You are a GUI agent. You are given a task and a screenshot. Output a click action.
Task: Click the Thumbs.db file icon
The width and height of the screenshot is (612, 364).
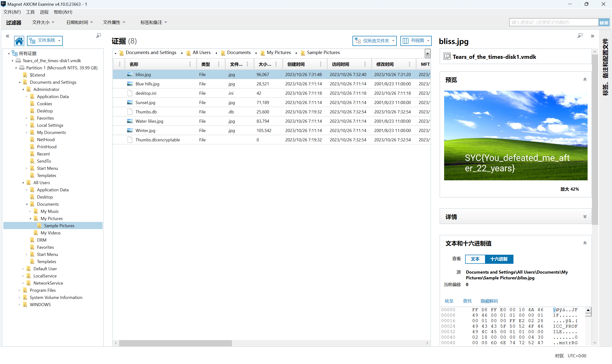click(130, 112)
